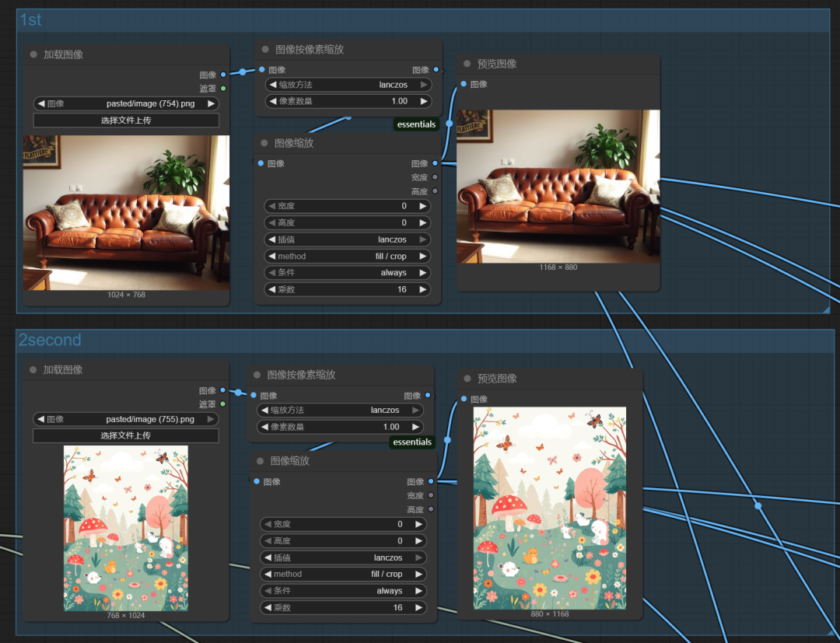The width and height of the screenshot is (840, 643).
Task: Click the 768 × 1024 size label
Action: pos(126,615)
